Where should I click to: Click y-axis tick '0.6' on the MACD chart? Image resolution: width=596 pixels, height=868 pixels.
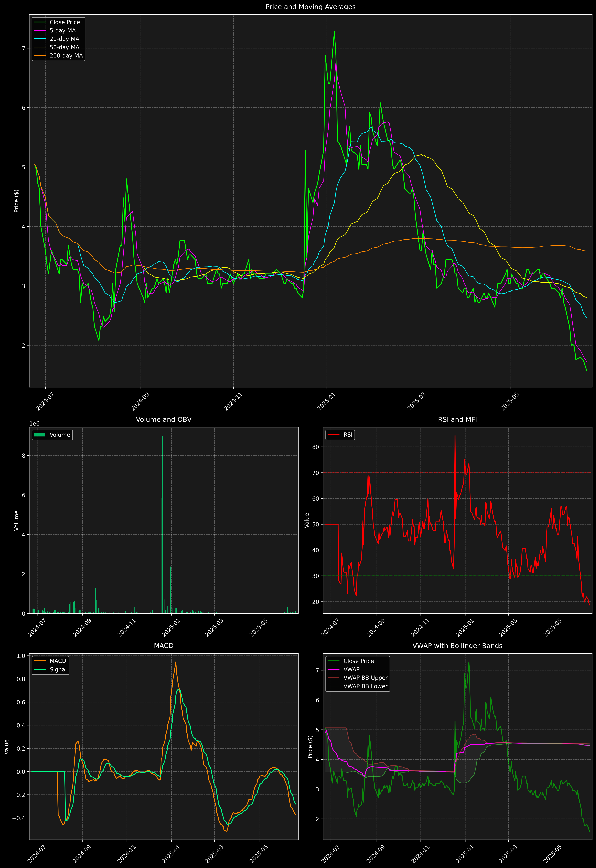click(21, 702)
